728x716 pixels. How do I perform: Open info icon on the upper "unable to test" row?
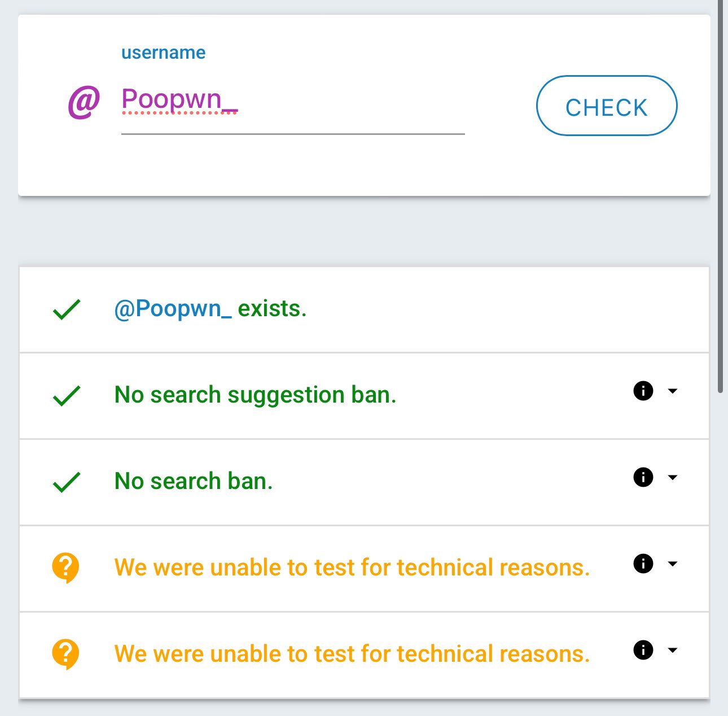pyautogui.click(x=643, y=564)
